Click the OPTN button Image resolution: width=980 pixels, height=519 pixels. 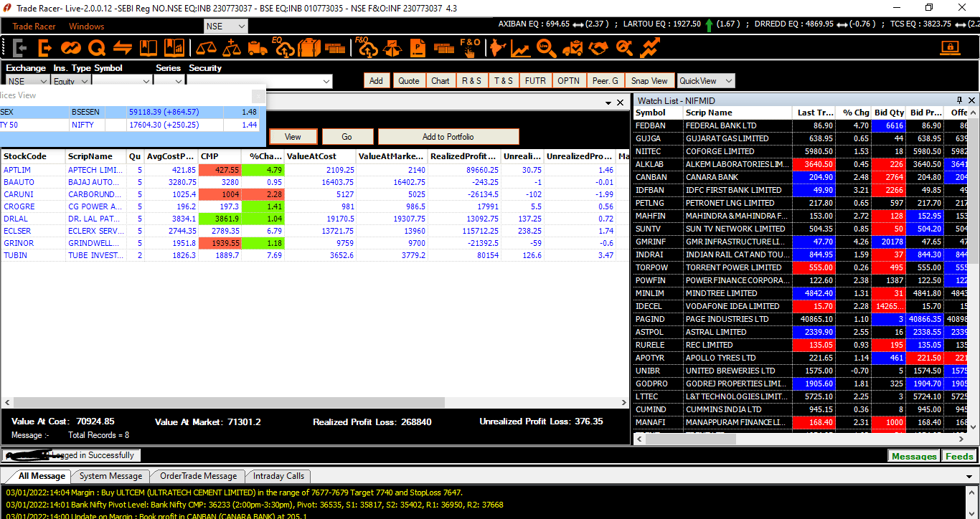click(x=568, y=81)
